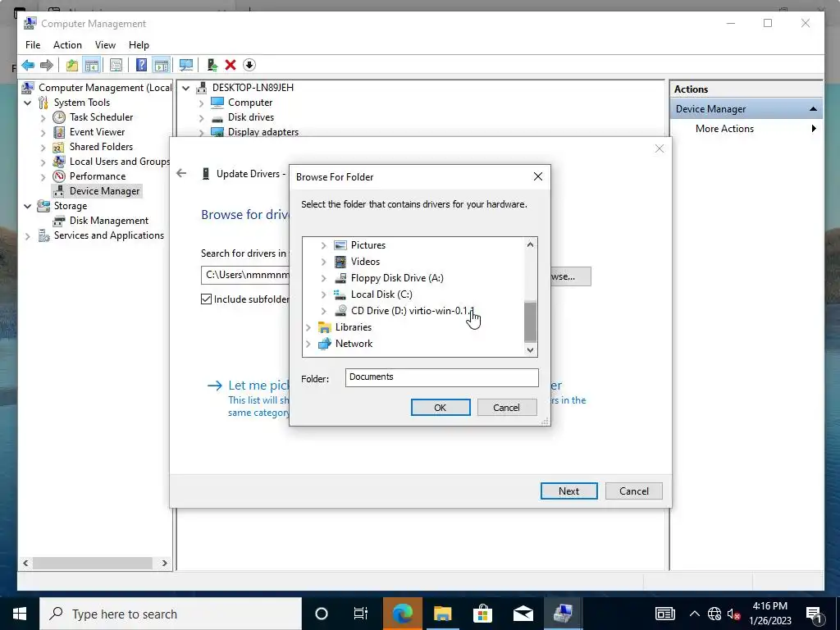Open Microsoft Edge from taskbar
The width and height of the screenshot is (840, 630).
402,614
